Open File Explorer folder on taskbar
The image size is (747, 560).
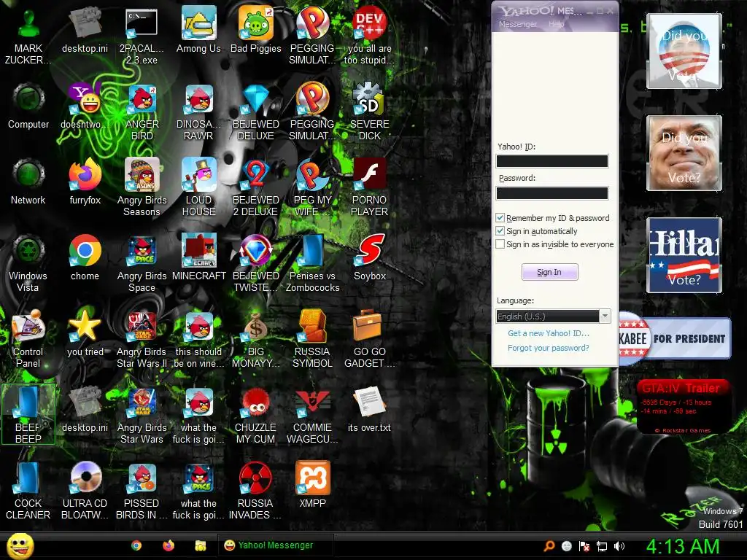pyautogui.click(x=201, y=545)
